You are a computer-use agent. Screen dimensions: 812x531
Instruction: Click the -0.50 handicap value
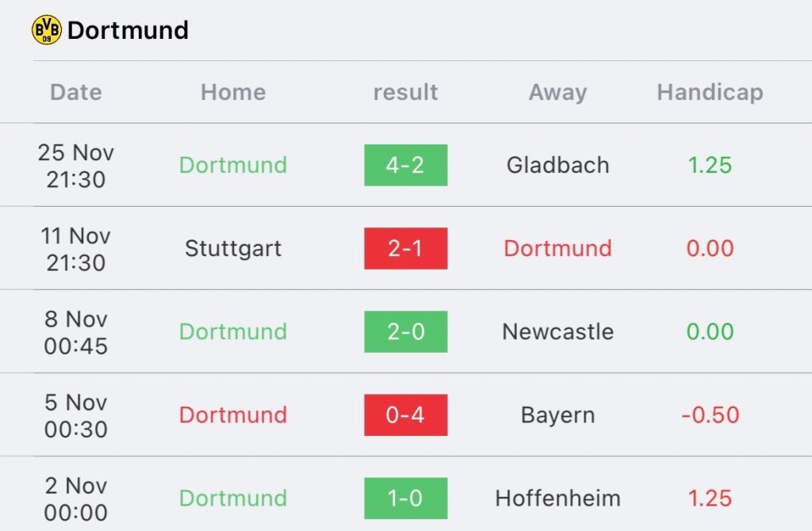point(710,415)
